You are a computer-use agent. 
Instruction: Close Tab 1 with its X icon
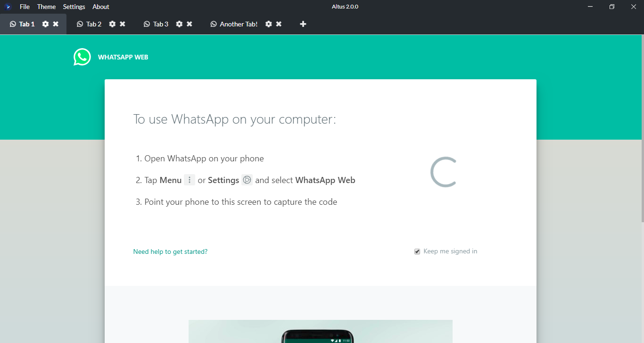coord(56,24)
